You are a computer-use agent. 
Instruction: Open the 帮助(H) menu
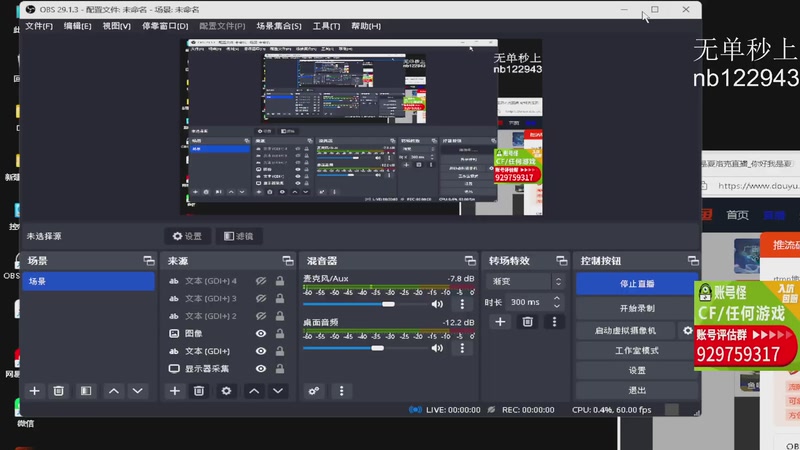[366, 26]
